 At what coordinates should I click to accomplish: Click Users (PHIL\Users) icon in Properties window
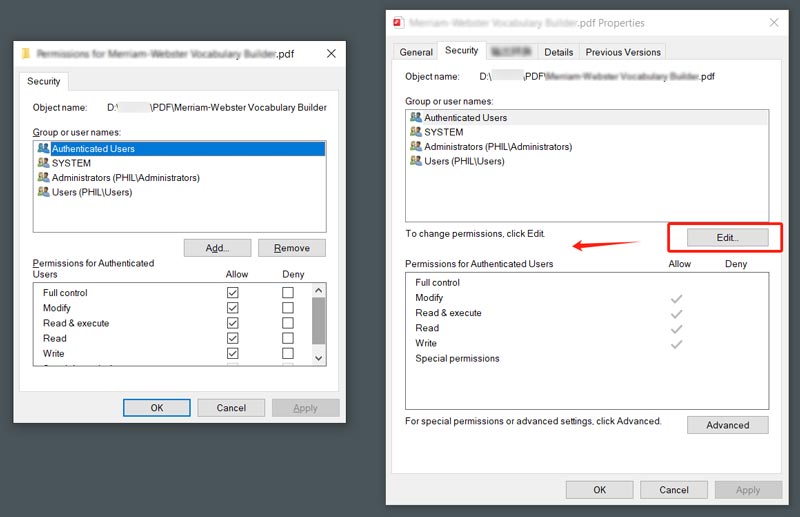click(x=416, y=161)
